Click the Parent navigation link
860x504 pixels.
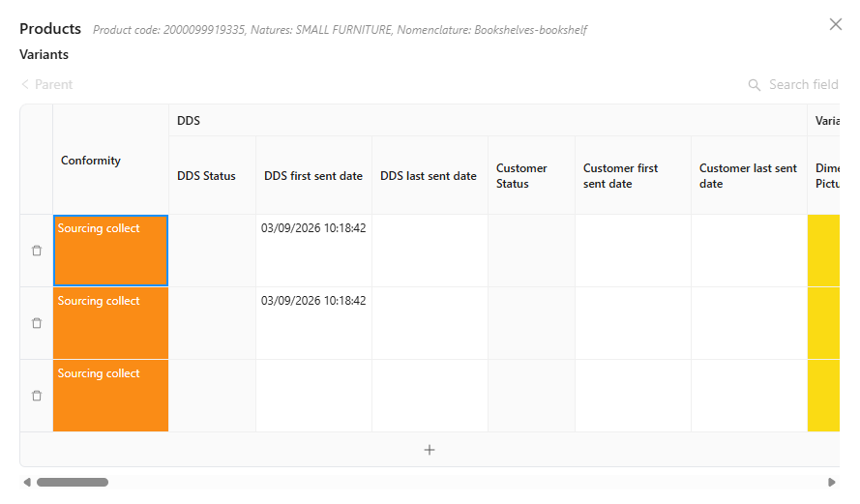click(54, 84)
